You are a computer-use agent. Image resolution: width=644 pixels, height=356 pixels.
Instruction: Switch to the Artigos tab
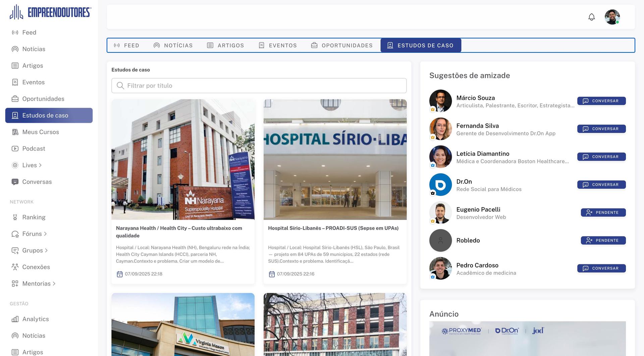(225, 45)
